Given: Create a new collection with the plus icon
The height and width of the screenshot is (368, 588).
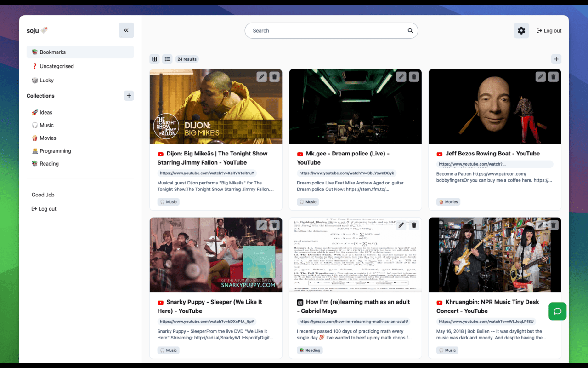Looking at the screenshot, I should click(x=129, y=96).
